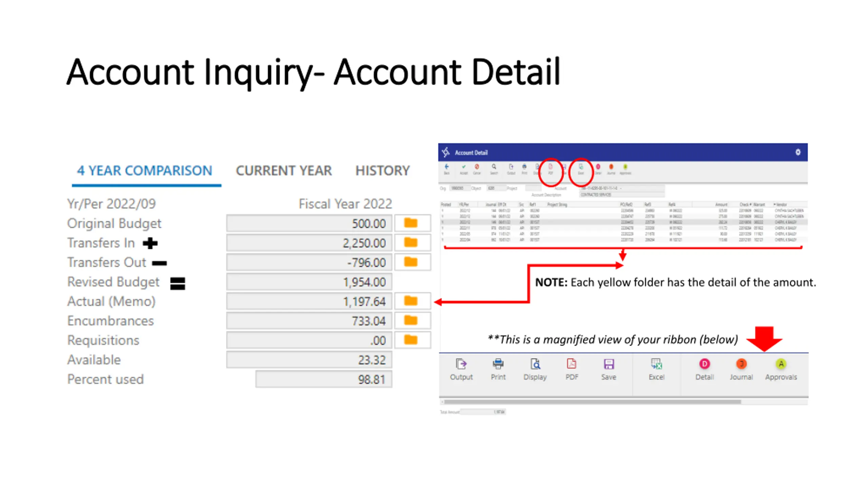Switch to the CURRENT YEAR tab

284,171
